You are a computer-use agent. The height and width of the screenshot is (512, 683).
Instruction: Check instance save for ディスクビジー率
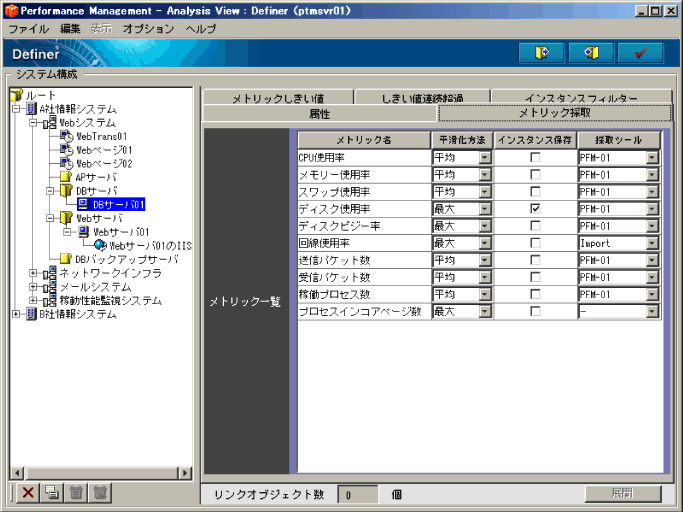click(535, 226)
